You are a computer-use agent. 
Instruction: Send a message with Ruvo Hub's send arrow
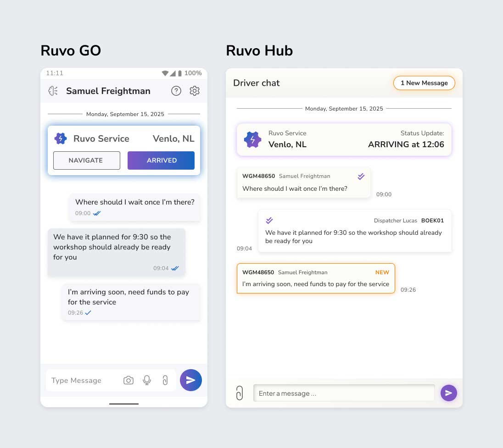tap(449, 393)
